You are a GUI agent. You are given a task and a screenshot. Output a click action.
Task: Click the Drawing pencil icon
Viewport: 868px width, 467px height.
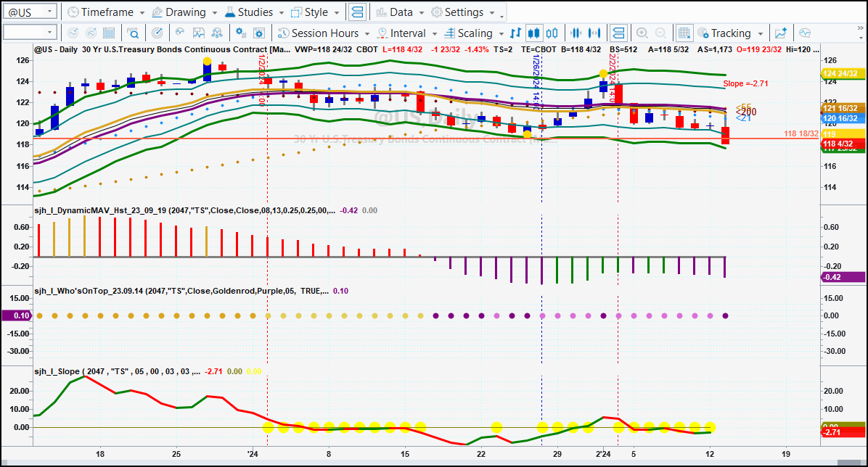point(157,12)
